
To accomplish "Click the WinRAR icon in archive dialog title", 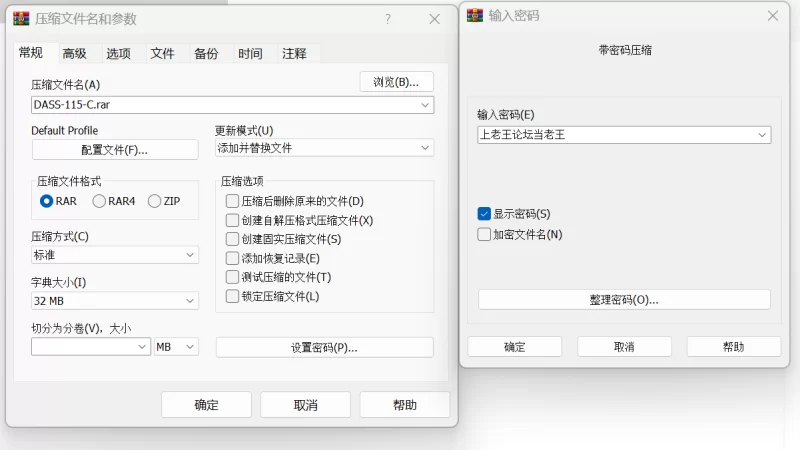I will tap(21, 19).
